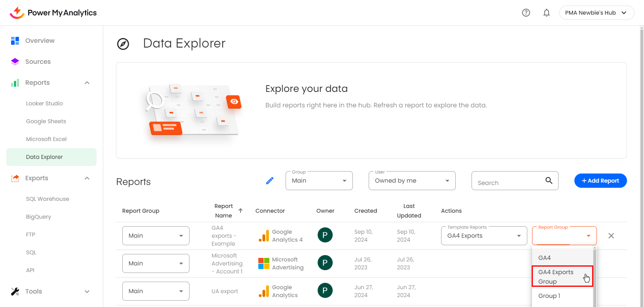The height and width of the screenshot is (307, 644).
Task: Click the Add Report button
Action: click(x=600, y=181)
